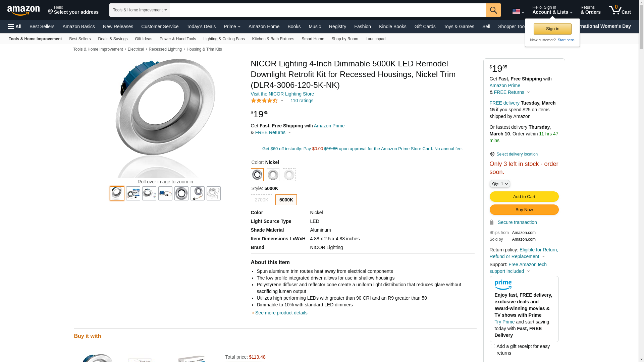The width and height of the screenshot is (644, 362).
Task: Open the cart icon
Action: tap(619, 10)
